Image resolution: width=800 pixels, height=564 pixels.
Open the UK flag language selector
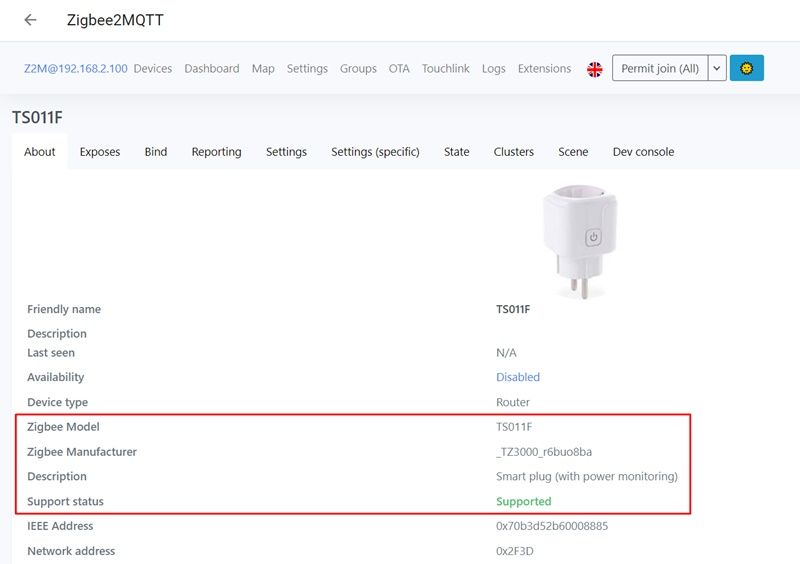pyautogui.click(x=594, y=69)
